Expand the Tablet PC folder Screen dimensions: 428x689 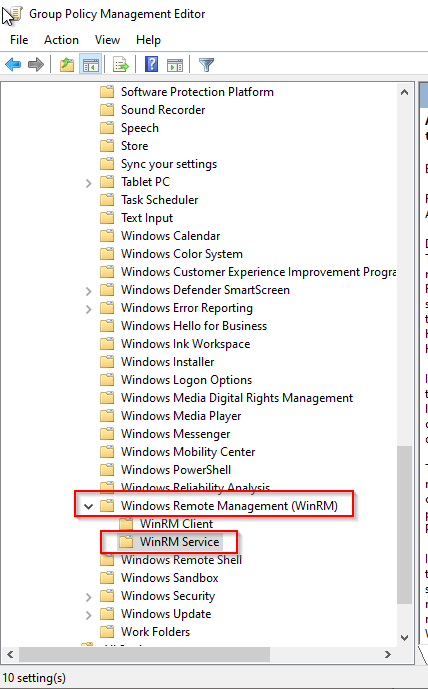click(x=89, y=183)
